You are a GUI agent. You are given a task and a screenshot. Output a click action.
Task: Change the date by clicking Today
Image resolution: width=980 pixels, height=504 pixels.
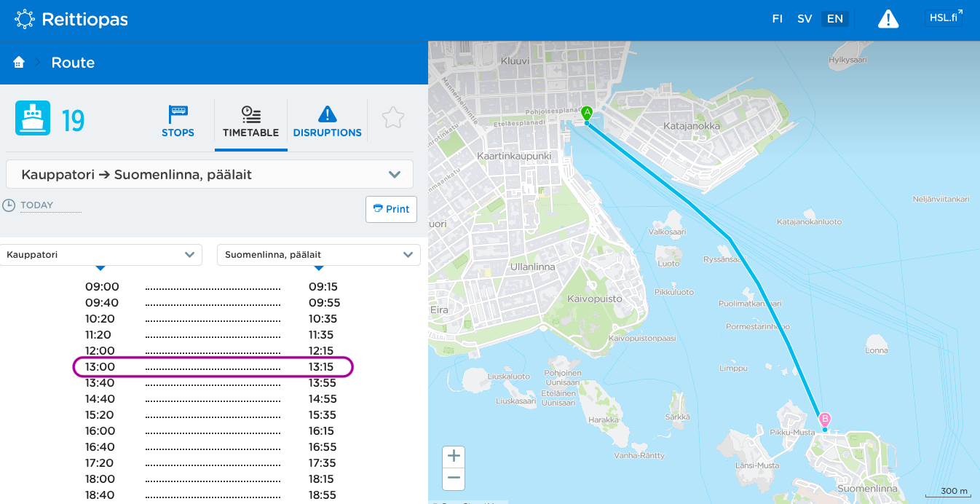pyautogui.click(x=37, y=205)
